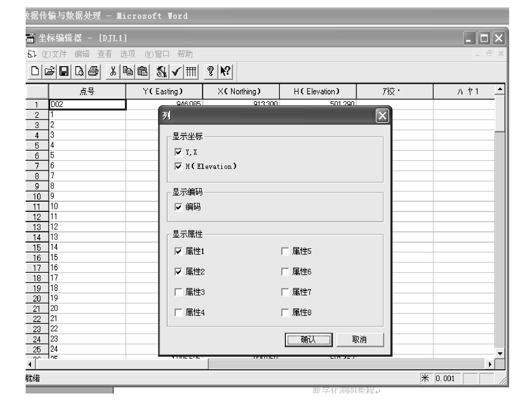
Task: Click the question mark Help icon
Action: coord(211,72)
